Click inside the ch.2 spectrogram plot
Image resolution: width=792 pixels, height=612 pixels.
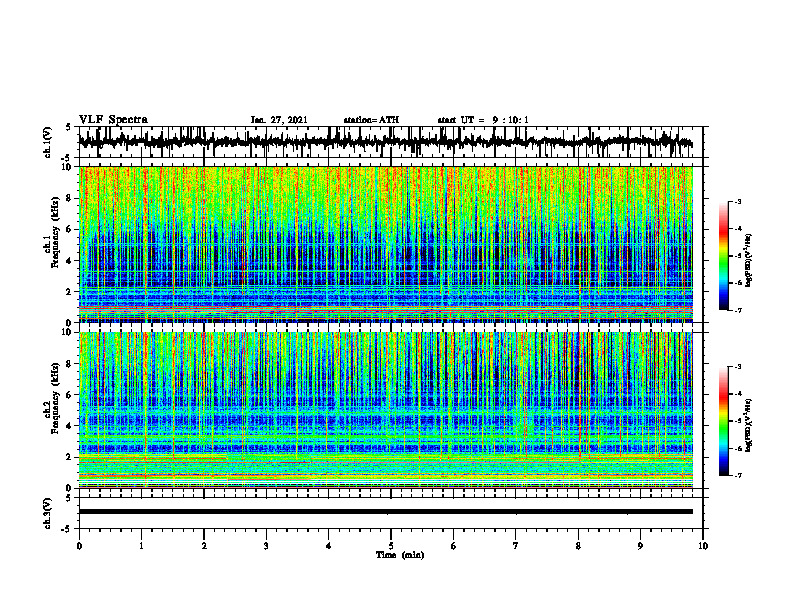(x=386, y=410)
